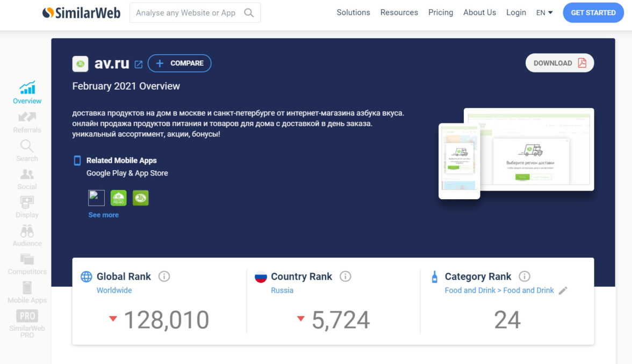
Task: Click the Global Rank info icon
Action: tap(164, 276)
